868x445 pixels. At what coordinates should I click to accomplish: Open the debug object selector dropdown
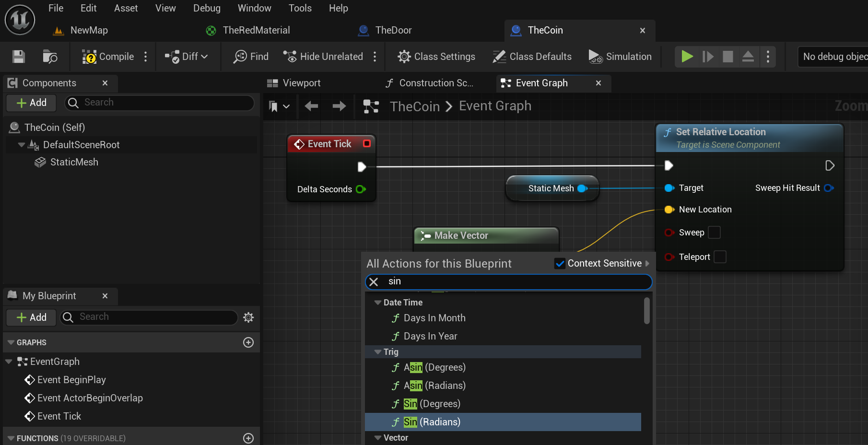833,57
